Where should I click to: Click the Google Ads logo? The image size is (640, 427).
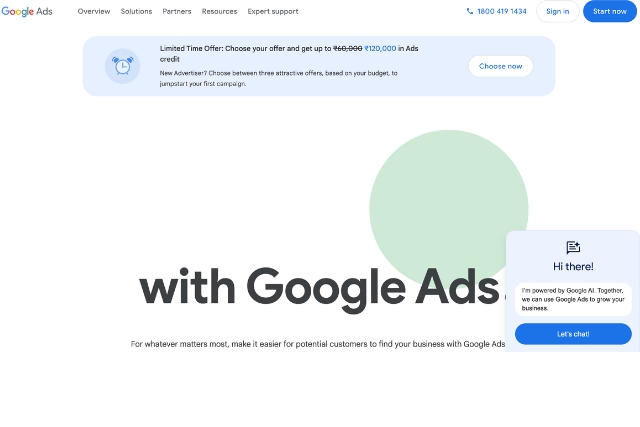click(x=27, y=11)
